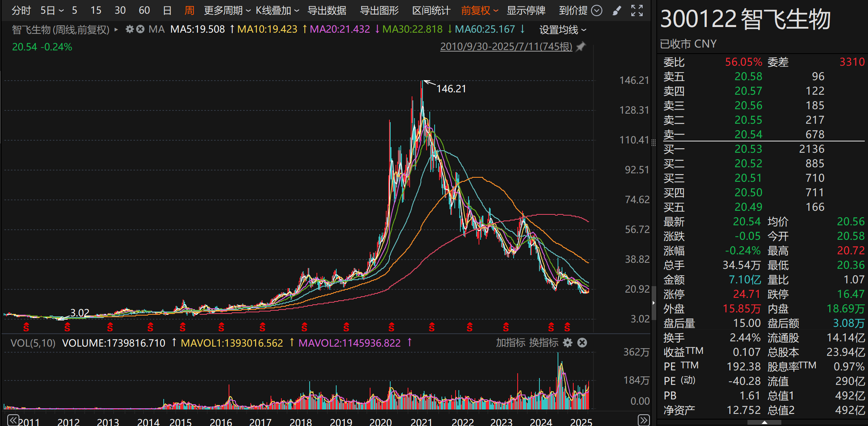Open the 5日 period dropdown
The height and width of the screenshot is (426, 868).
[52, 10]
